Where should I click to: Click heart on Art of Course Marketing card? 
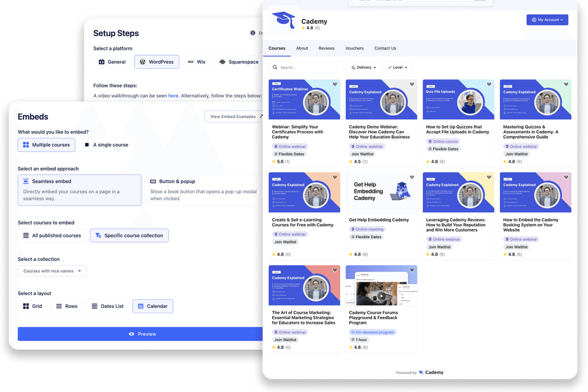click(335, 270)
